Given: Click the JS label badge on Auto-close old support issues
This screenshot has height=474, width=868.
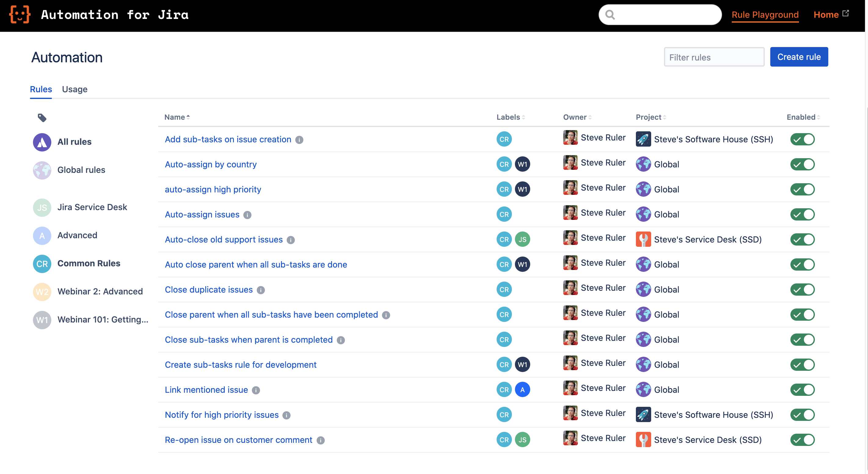Looking at the screenshot, I should (522, 239).
